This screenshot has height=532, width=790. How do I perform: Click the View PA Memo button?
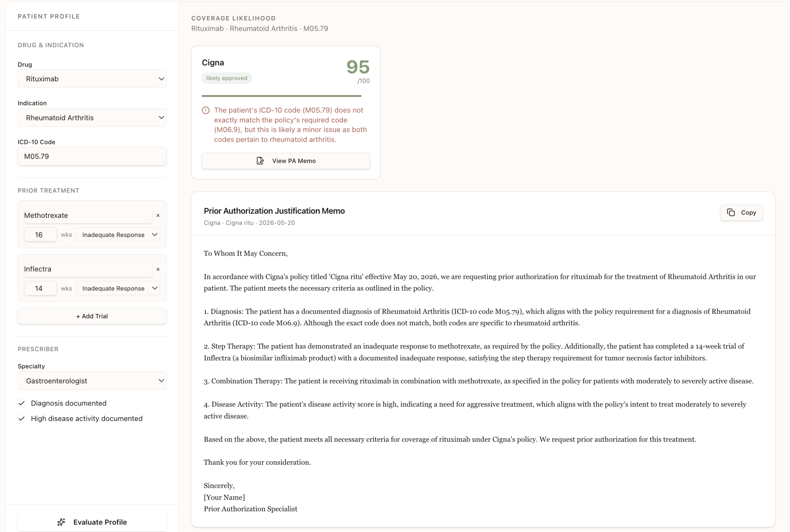[286, 161]
